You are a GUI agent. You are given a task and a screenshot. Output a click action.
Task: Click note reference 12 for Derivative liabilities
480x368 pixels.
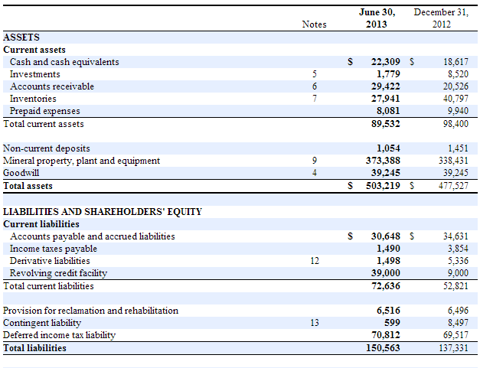point(314,261)
